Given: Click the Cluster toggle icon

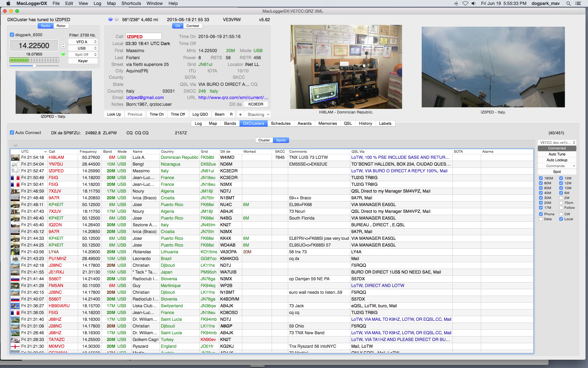Looking at the screenshot, I should click(264, 140).
